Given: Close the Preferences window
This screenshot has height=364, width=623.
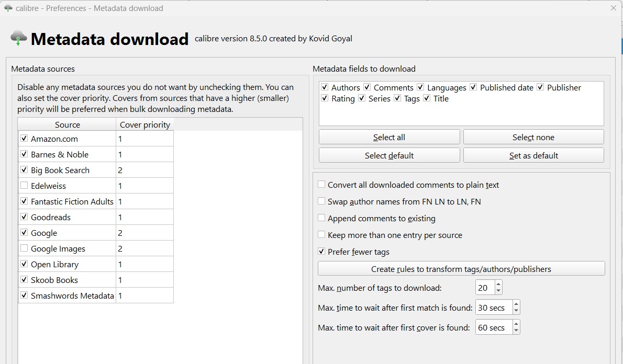Looking at the screenshot, I should [614, 8].
